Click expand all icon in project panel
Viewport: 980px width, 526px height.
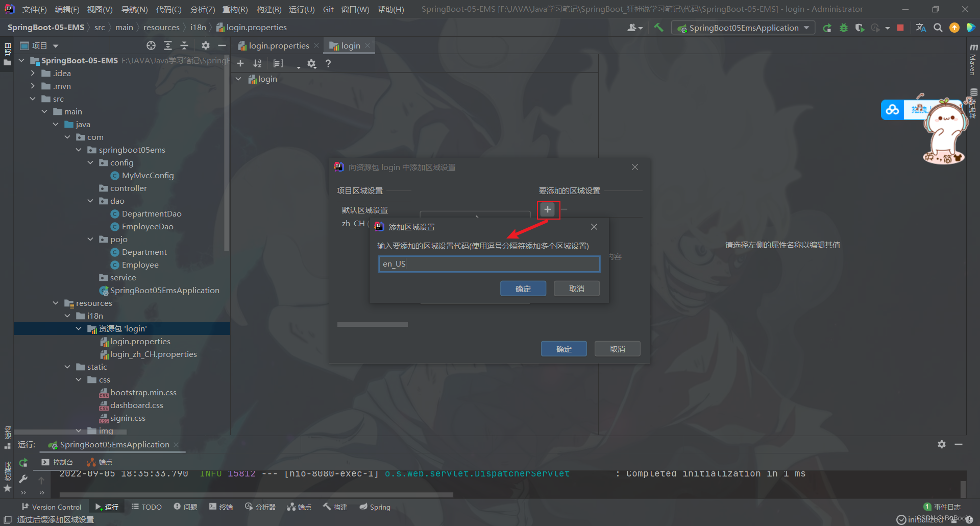point(168,46)
